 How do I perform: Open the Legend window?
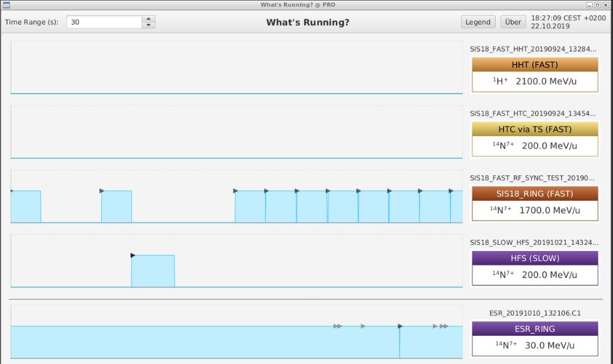tap(477, 22)
